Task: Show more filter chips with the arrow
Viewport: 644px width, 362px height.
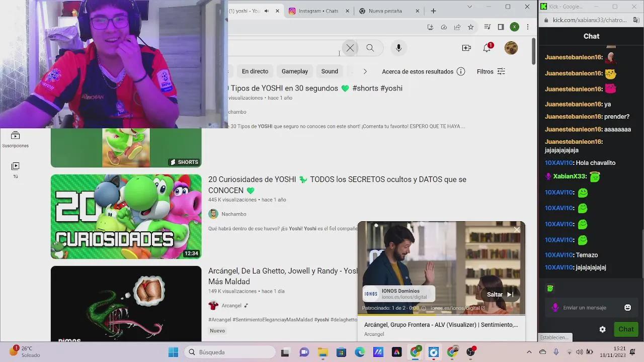Action: [x=365, y=71]
